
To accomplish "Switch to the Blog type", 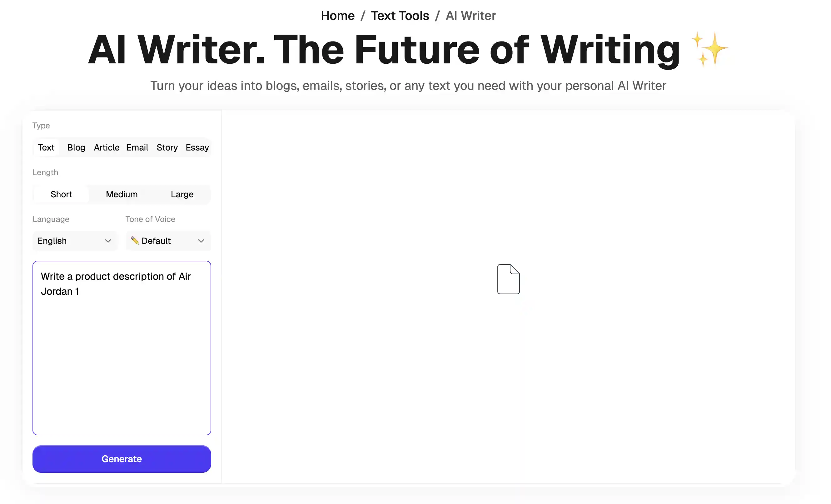I will 76,147.
